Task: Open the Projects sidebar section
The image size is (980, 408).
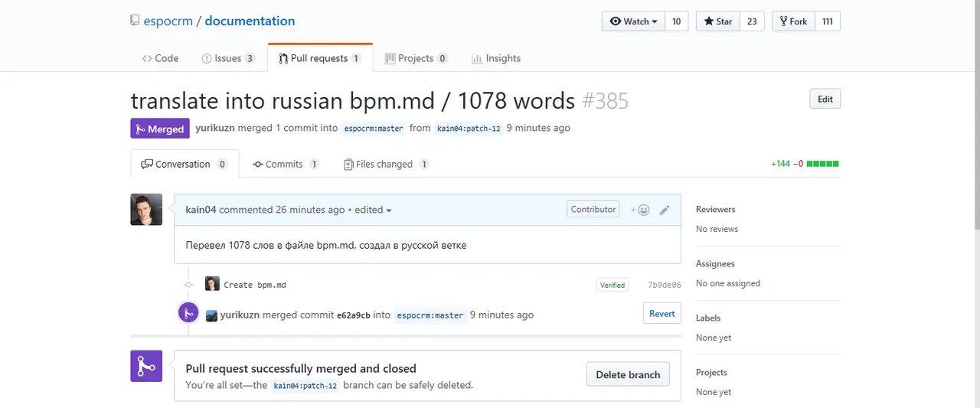Action: pos(711,372)
